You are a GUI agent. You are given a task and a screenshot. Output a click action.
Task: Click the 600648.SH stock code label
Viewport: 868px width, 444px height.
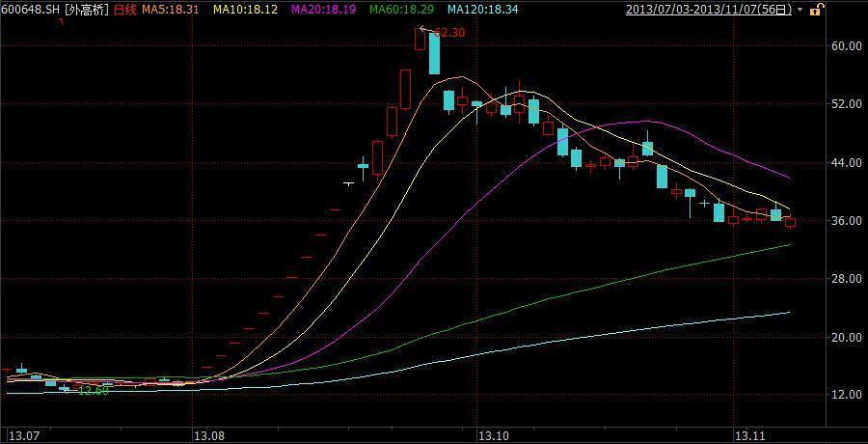[x=31, y=10]
